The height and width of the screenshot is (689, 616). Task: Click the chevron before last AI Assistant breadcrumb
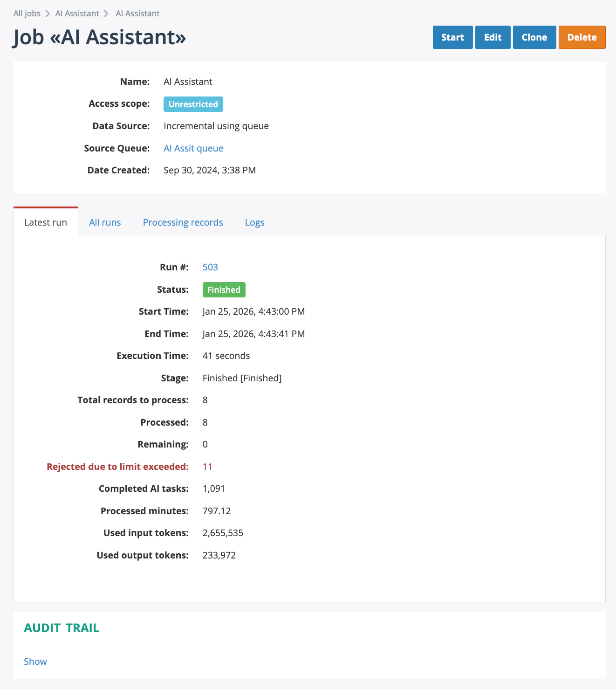click(106, 14)
